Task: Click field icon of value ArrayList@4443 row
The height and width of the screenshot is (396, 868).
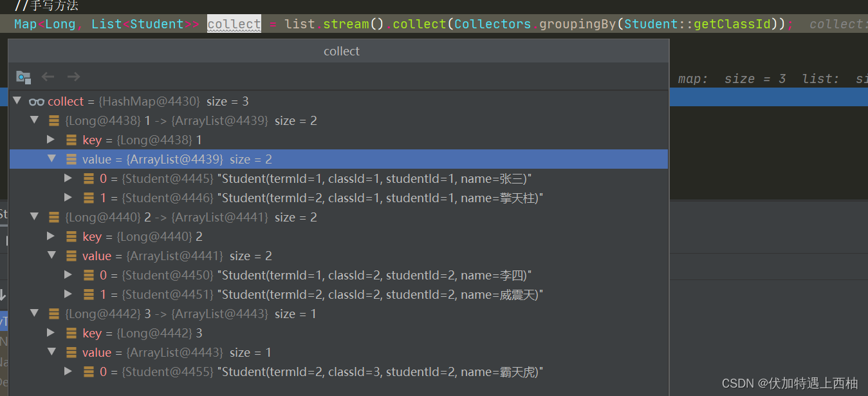Action: click(x=71, y=352)
